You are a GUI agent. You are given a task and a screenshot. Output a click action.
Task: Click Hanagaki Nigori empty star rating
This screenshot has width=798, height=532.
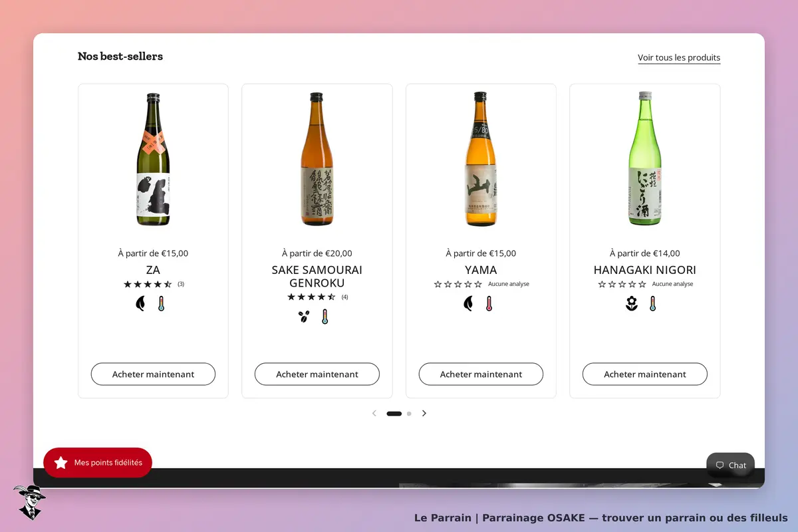pyautogui.click(x=622, y=284)
